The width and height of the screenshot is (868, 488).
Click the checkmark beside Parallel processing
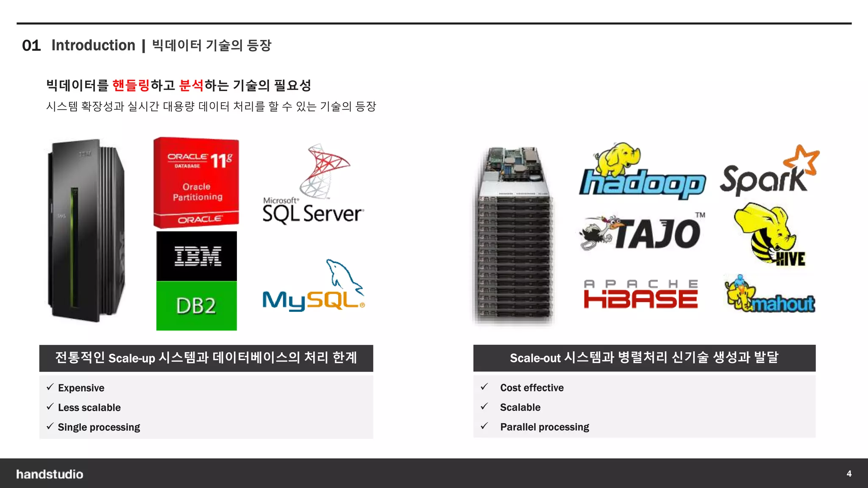484,426
